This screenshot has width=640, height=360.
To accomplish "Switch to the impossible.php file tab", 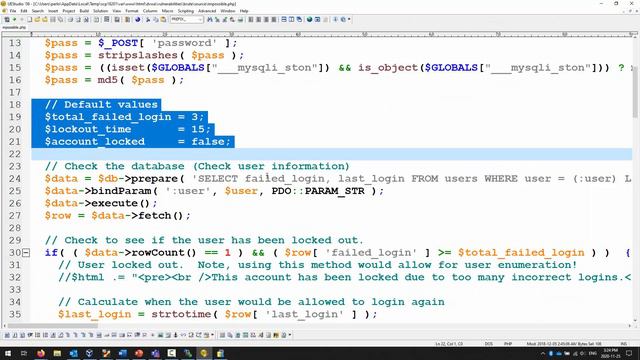I will pos(14,27).
